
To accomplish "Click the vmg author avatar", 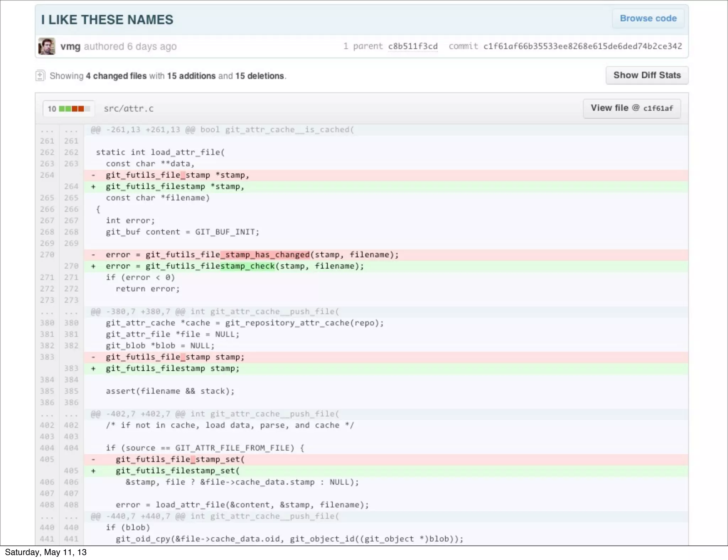I will [x=47, y=46].
